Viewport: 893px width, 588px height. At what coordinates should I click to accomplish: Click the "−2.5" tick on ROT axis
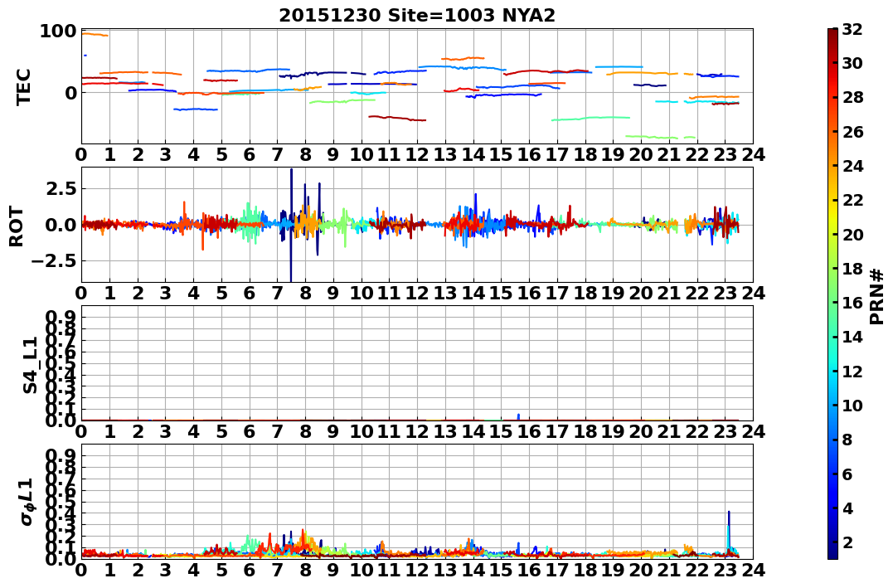point(55,261)
